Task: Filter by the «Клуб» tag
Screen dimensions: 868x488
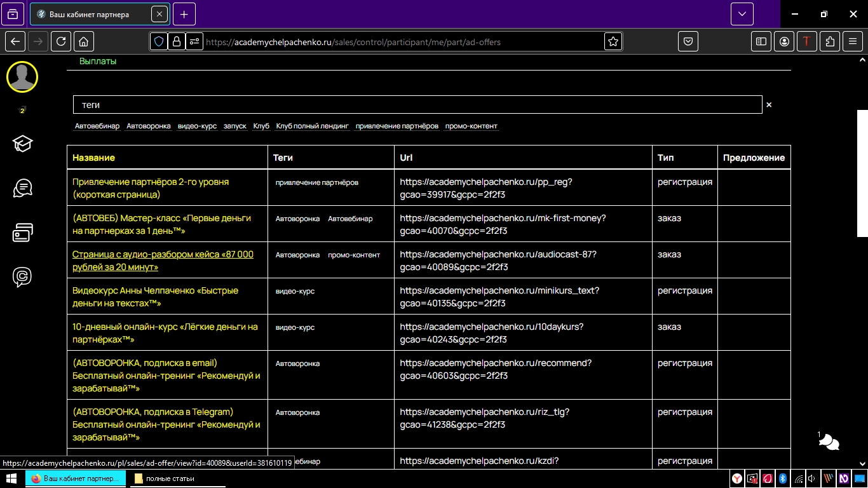Action: 261,126
